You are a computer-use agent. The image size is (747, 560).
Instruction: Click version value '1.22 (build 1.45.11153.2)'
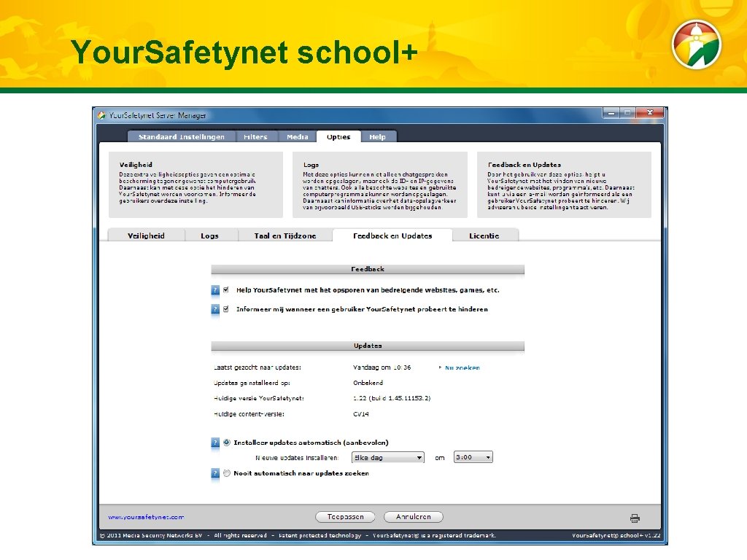(x=392, y=398)
